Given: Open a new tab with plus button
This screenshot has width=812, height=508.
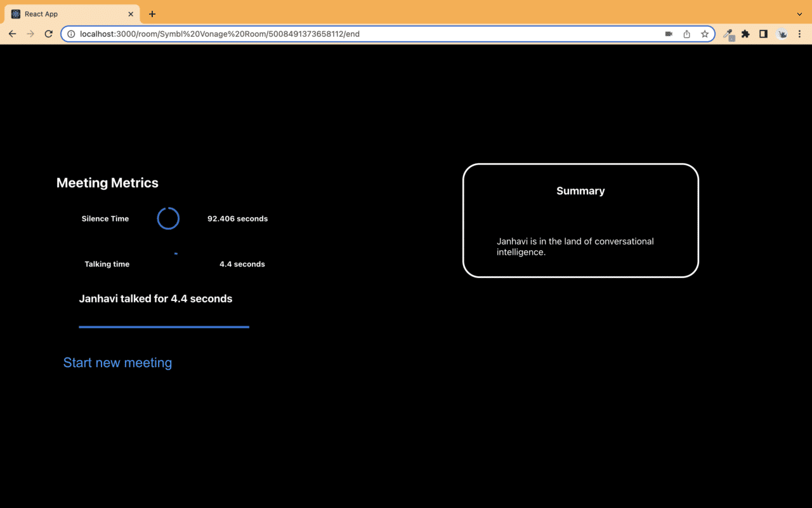Looking at the screenshot, I should 152,14.
